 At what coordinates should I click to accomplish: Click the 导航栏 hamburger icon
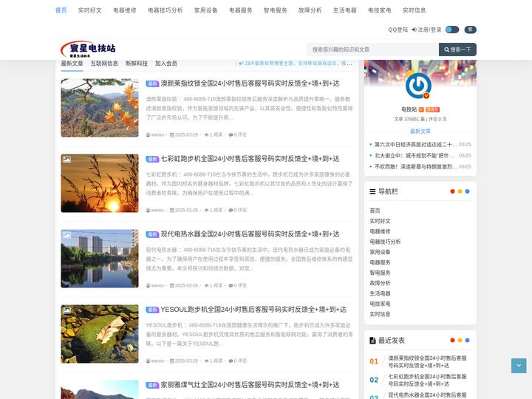pyautogui.click(x=372, y=191)
